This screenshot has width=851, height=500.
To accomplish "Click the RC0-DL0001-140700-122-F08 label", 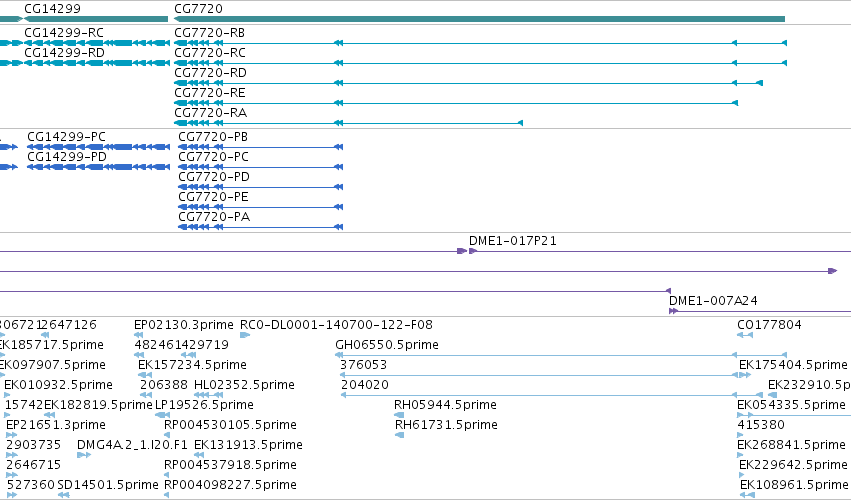I will tap(336, 325).
